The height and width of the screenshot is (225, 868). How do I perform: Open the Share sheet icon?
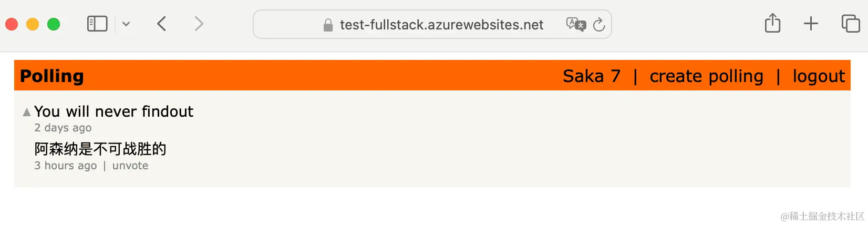click(x=772, y=23)
